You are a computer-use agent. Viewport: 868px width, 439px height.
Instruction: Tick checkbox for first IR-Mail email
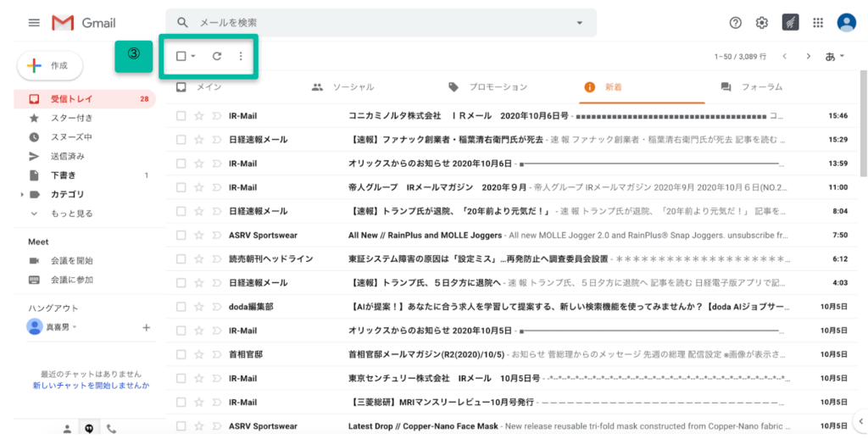point(181,115)
